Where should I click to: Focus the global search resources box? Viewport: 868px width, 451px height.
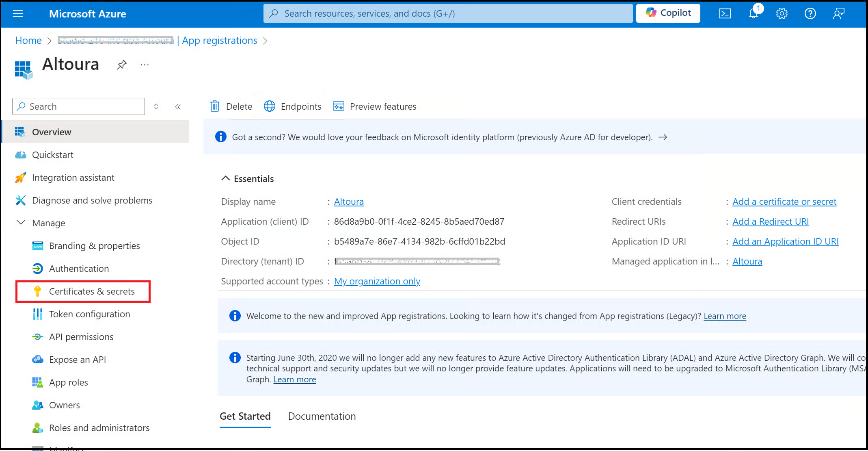[448, 13]
